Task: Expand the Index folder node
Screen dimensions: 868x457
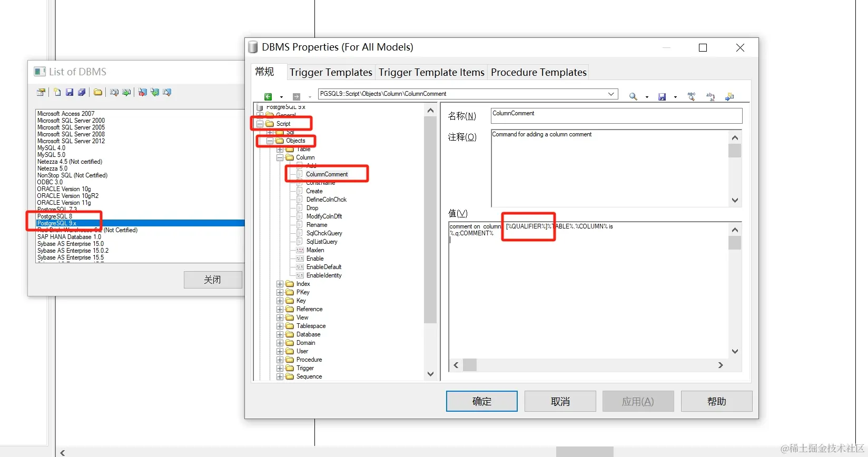Action: tap(280, 284)
